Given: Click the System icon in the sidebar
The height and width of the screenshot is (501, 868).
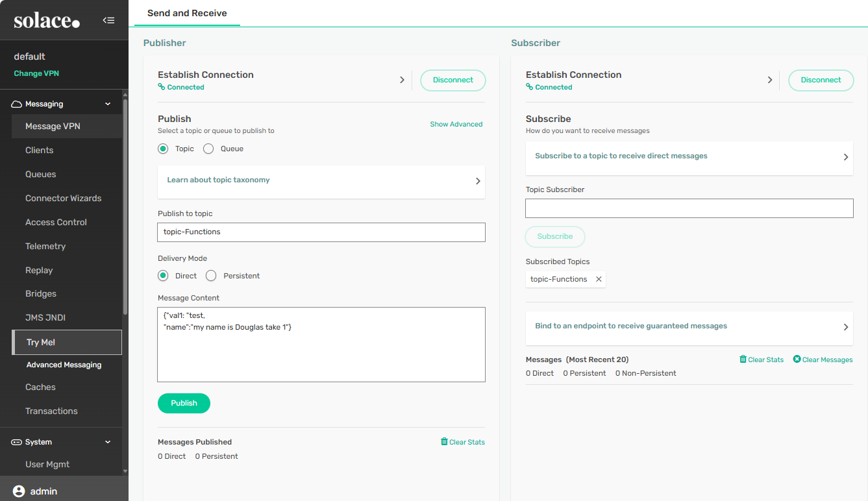Looking at the screenshot, I should [x=17, y=442].
